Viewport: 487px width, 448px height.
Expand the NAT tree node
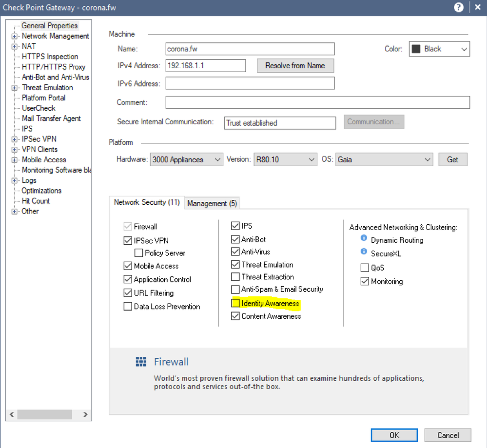[14, 47]
